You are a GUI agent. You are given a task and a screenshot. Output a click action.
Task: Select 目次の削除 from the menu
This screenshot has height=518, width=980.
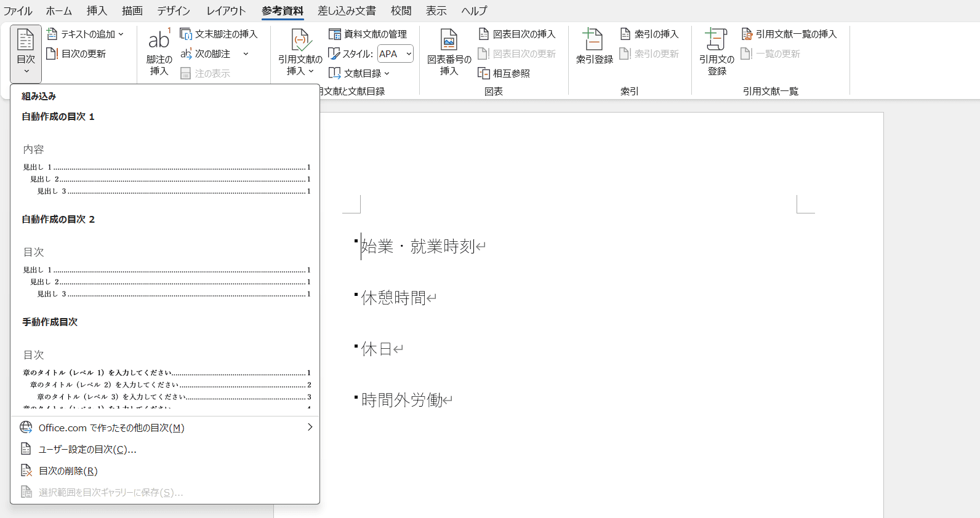click(x=68, y=471)
